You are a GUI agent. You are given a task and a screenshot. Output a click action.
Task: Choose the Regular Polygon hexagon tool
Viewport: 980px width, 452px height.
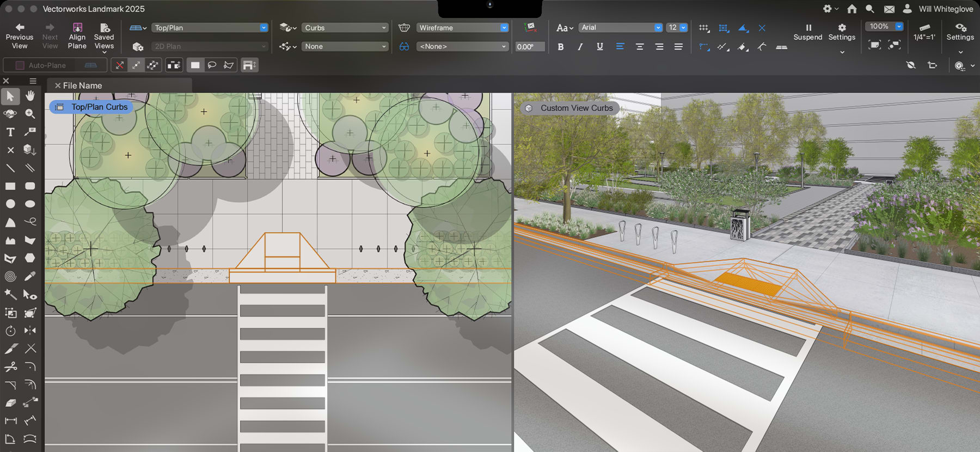[x=30, y=258]
